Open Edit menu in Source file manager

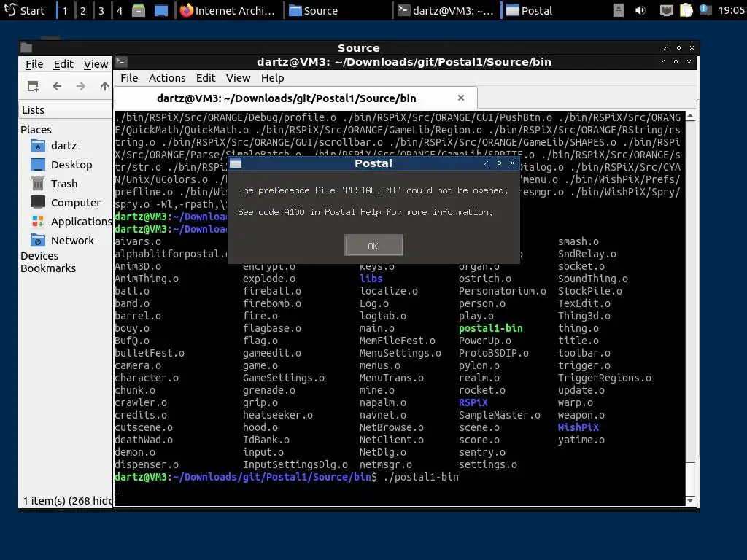click(x=63, y=64)
